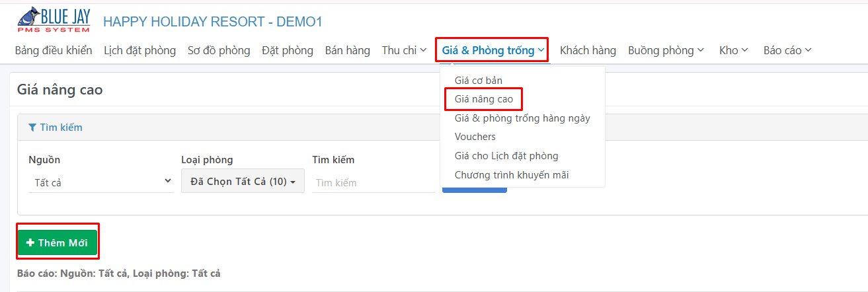Expand the Báo cáo dropdown menu

point(787,50)
